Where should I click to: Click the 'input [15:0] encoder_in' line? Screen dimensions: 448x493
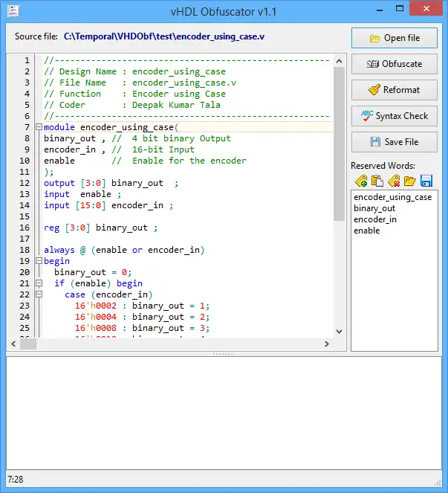point(108,205)
